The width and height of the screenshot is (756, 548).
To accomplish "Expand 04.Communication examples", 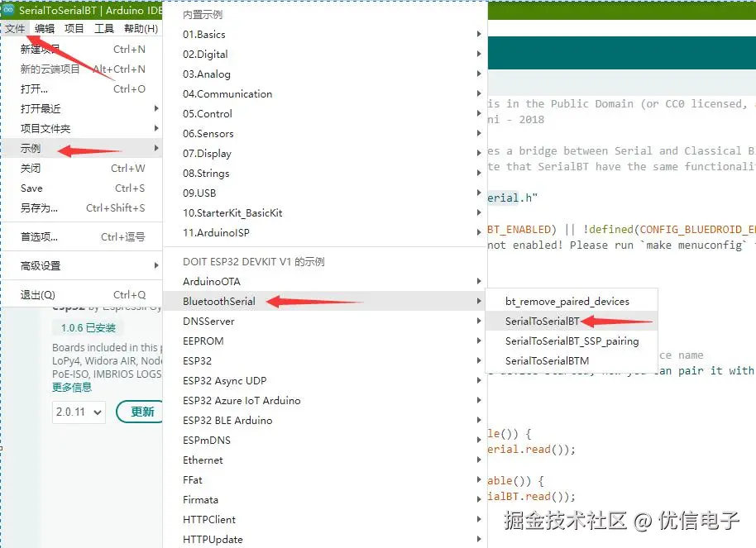I will click(325, 93).
